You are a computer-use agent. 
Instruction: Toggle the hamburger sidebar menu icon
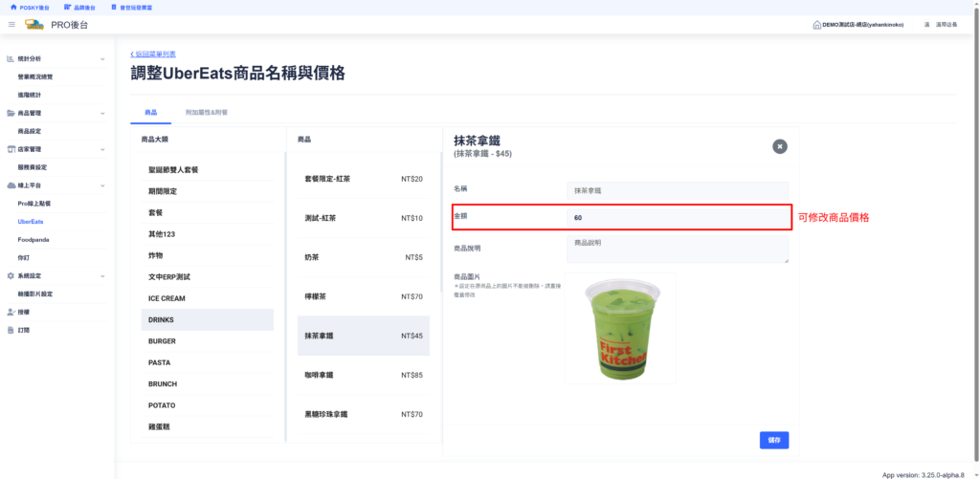[x=11, y=24]
